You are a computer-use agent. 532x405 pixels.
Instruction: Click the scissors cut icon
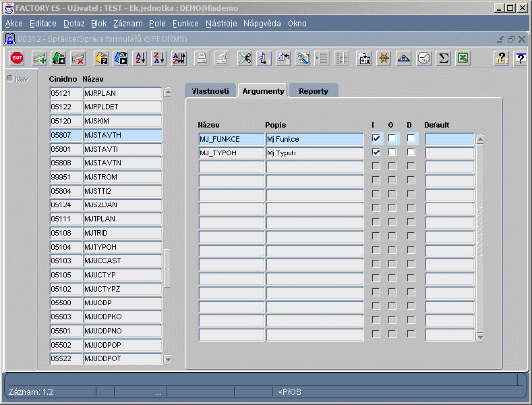point(245,59)
